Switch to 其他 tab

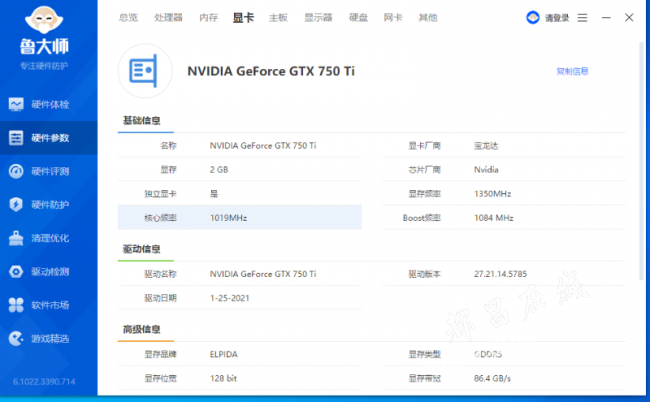tap(428, 17)
